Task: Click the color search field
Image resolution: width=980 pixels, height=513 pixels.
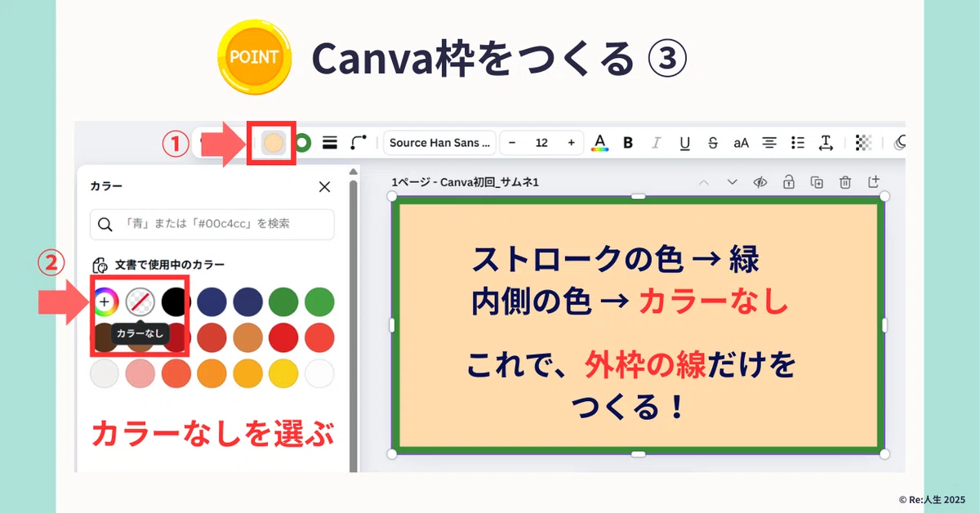Action: point(212,224)
